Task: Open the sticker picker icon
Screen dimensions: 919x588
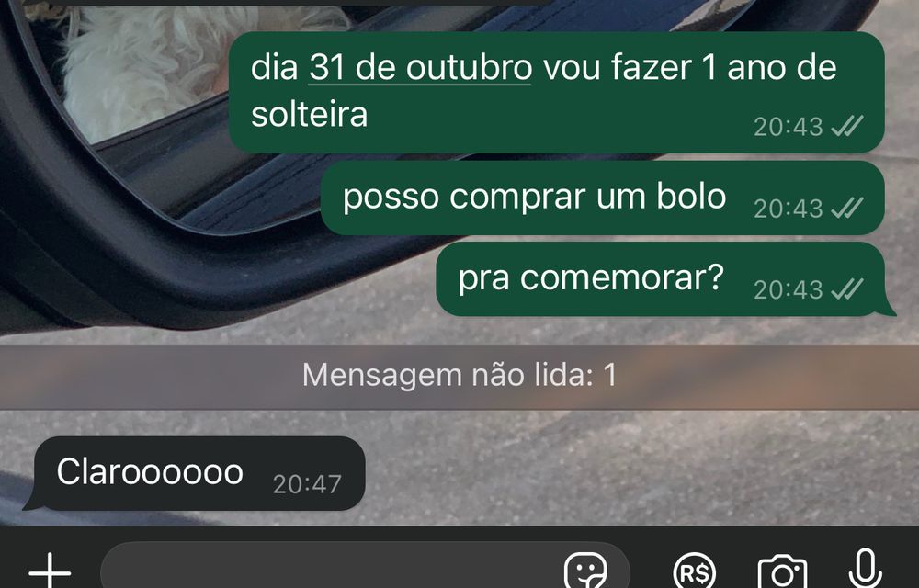Action: [585, 571]
